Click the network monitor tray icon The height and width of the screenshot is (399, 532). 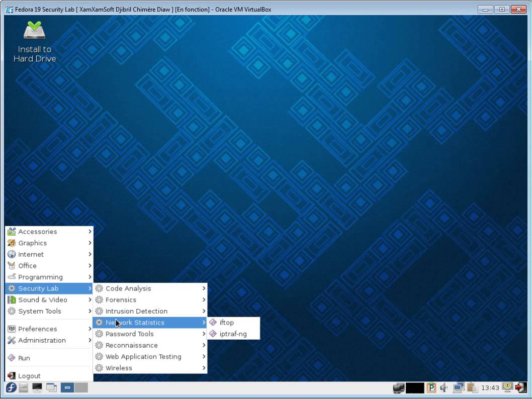coord(398,387)
